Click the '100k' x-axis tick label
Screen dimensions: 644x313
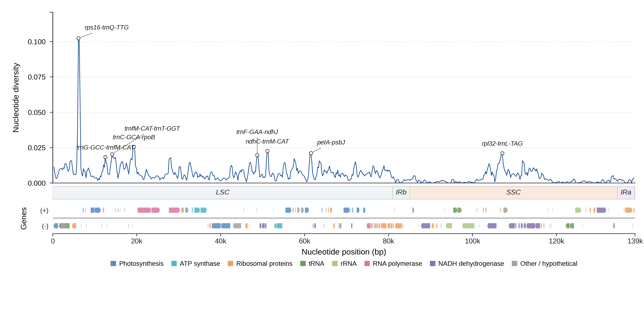coord(472,241)
